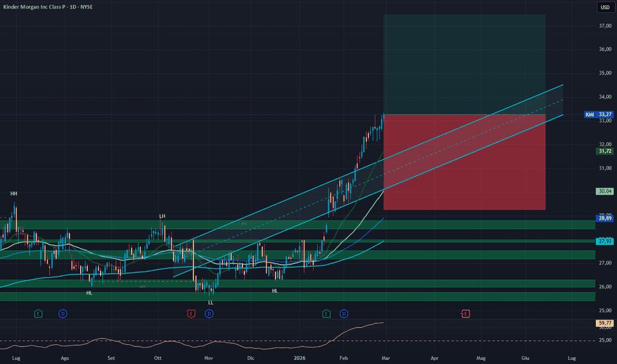Click the Ago label on the time axis
The height and width of the screenshot is (364, 617).
[x=65, y=358]
